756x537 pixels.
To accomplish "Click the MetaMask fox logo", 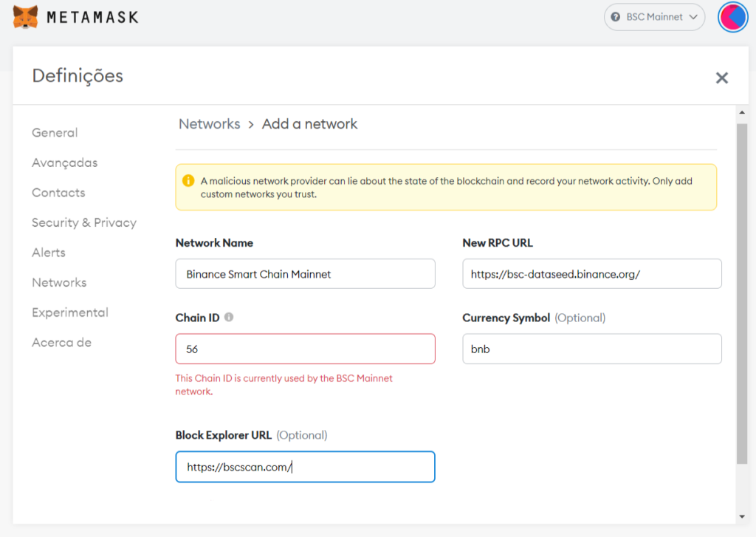I will [26, 17].
